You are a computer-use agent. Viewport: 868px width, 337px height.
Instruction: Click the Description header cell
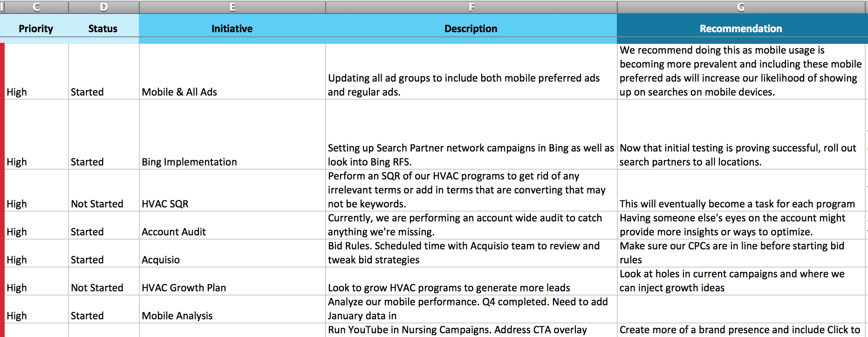pyautogui.click(x=471, y=28)
